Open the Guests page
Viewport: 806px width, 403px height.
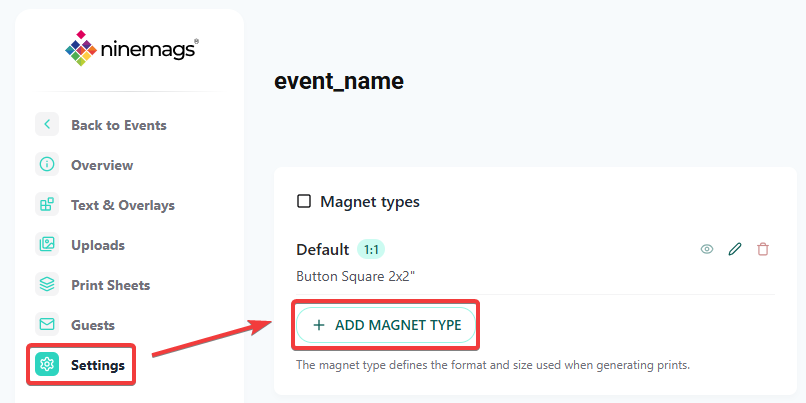[x=93, y=325]
